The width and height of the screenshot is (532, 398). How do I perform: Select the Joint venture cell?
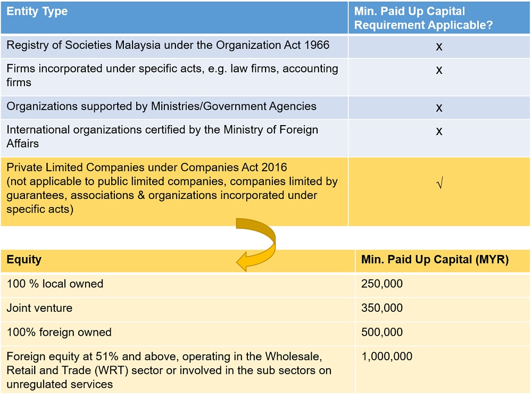click(39, 308)
